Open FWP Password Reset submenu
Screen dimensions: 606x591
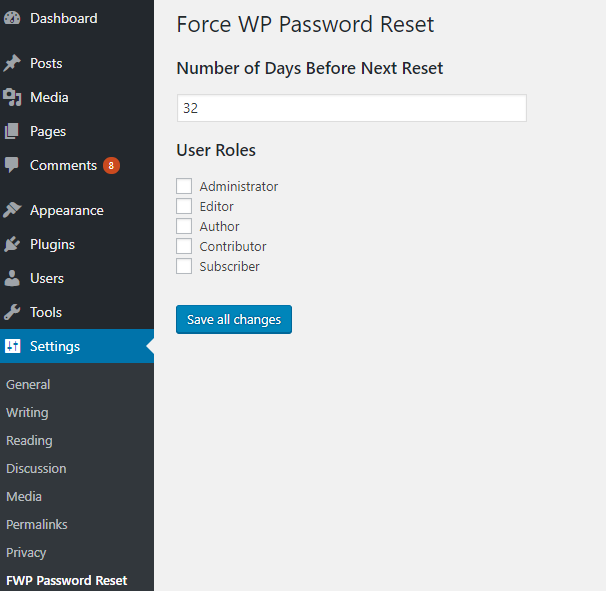point(66,580)
